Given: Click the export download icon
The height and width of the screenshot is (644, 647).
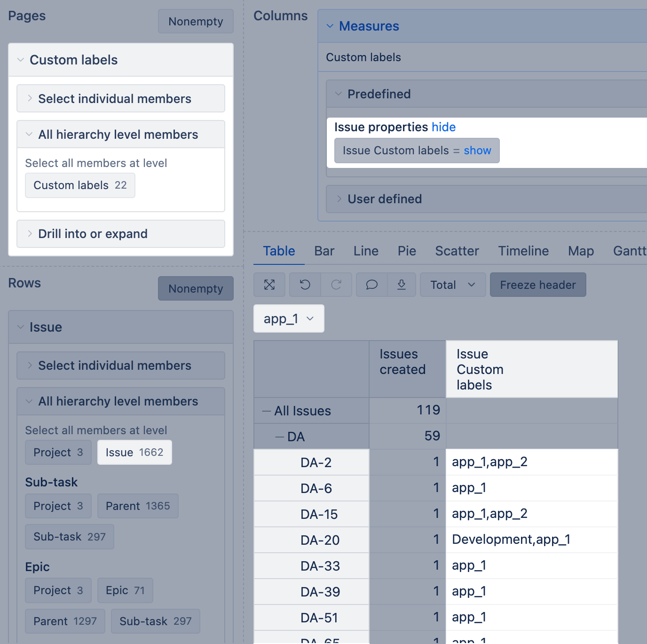Looking at the screenshot, I should coord(402,285).
